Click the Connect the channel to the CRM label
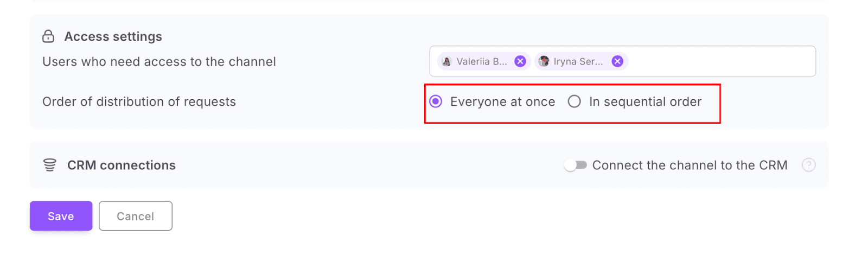 [690, 165]
